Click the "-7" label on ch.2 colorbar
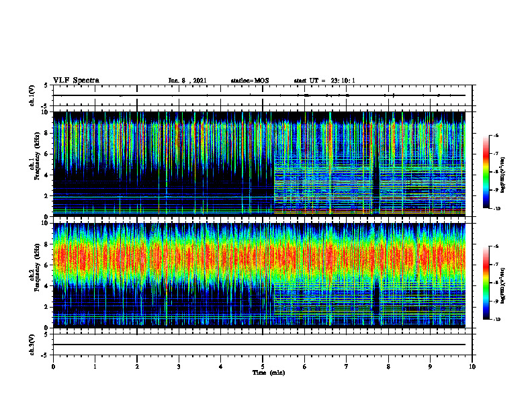This screenshot has height=411, width=532. click(496, 264)
